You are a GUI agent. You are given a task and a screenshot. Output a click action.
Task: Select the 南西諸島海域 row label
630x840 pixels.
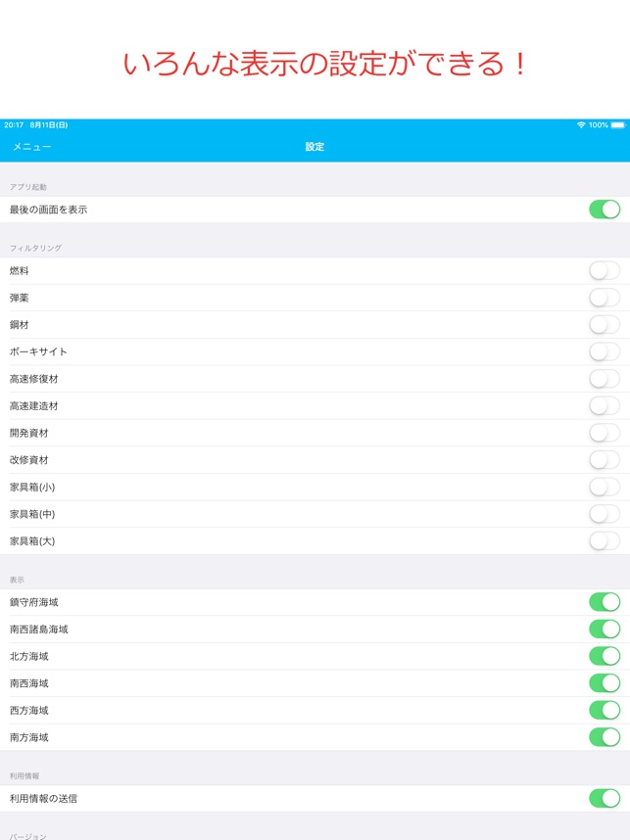point(38,629)
